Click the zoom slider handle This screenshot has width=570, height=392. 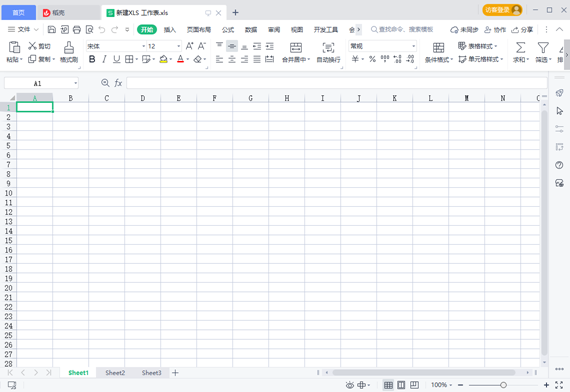point(503,385)
